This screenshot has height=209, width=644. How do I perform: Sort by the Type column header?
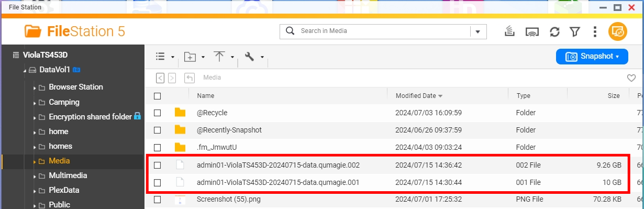(524, 96)
